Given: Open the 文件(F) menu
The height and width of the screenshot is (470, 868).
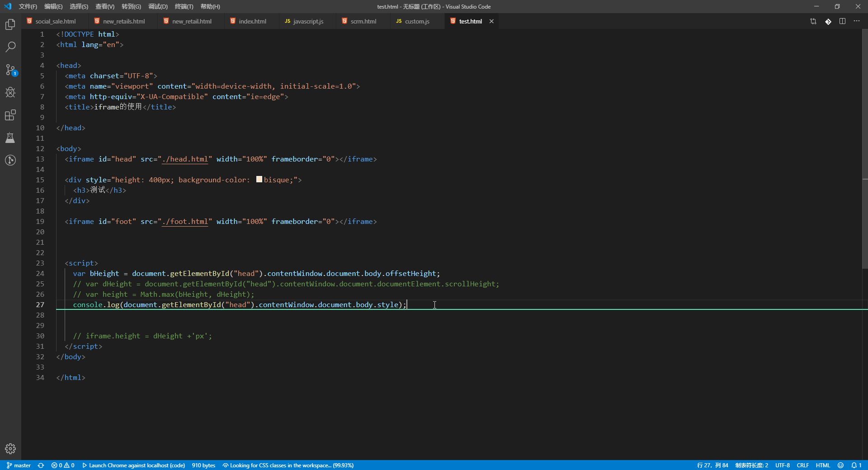Looking at the screenshot, I should [28, 6].
